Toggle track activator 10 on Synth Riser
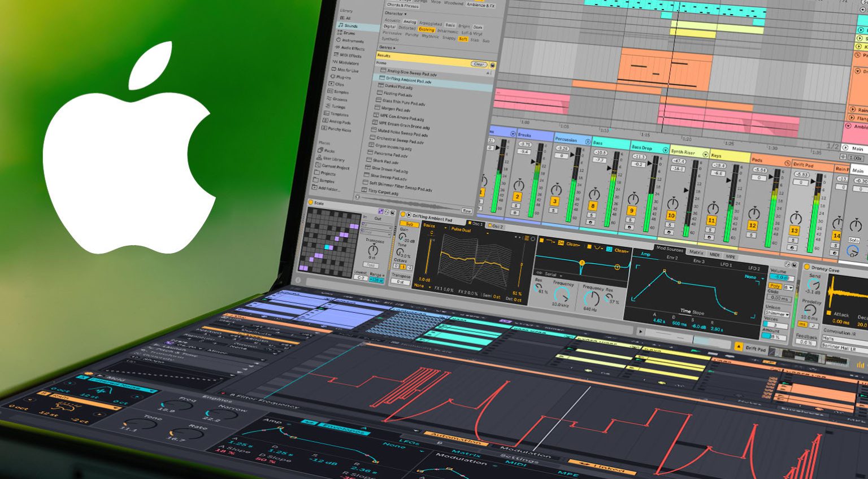This screenshot has height=479, width=868. pos(671,215)
